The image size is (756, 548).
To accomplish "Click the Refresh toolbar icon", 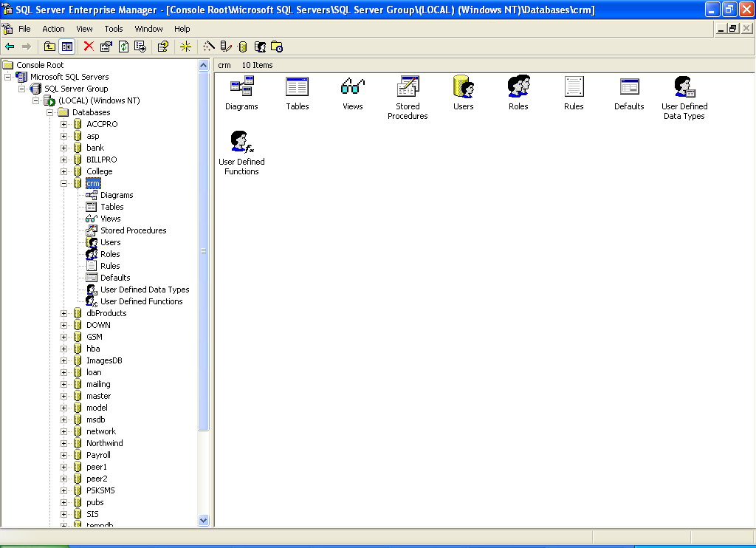I will 123,47.
